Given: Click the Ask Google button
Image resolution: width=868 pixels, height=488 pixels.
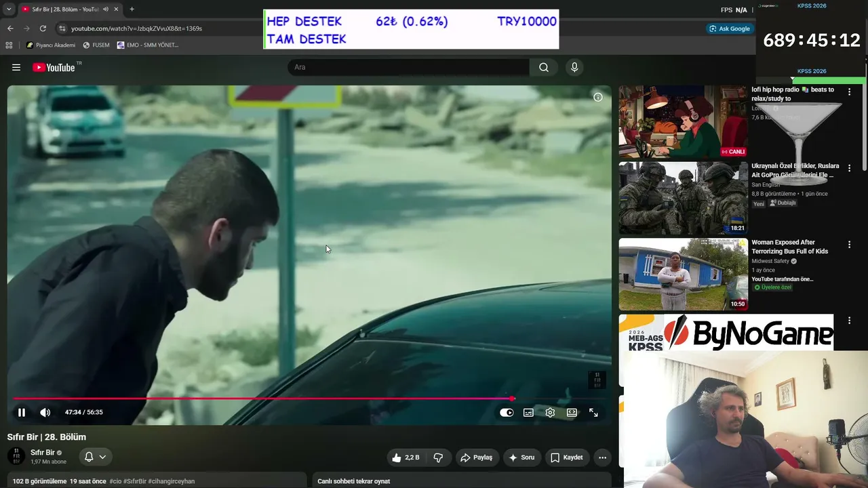Looking at the screenshot, I should (x=730, y=28).
